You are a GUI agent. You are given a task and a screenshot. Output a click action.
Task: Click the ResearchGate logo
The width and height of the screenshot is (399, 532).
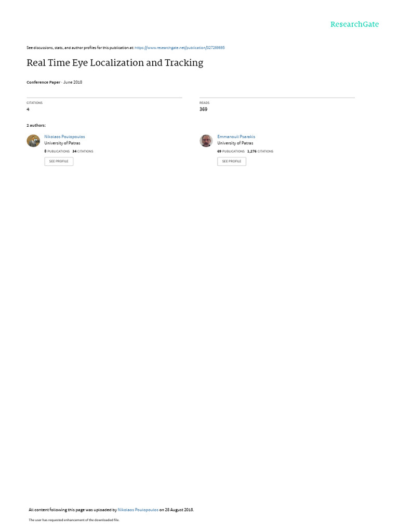click(354, 24)
